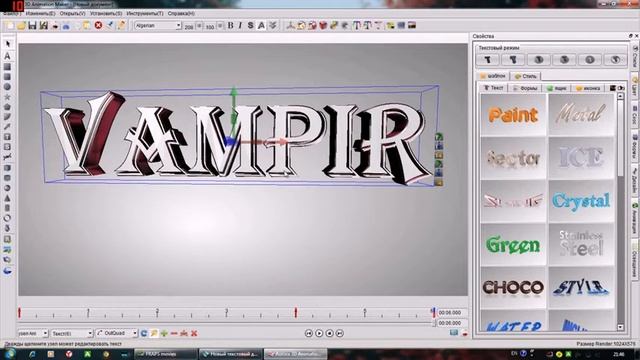Toggle italic formatting

click(x=240, y=25)
